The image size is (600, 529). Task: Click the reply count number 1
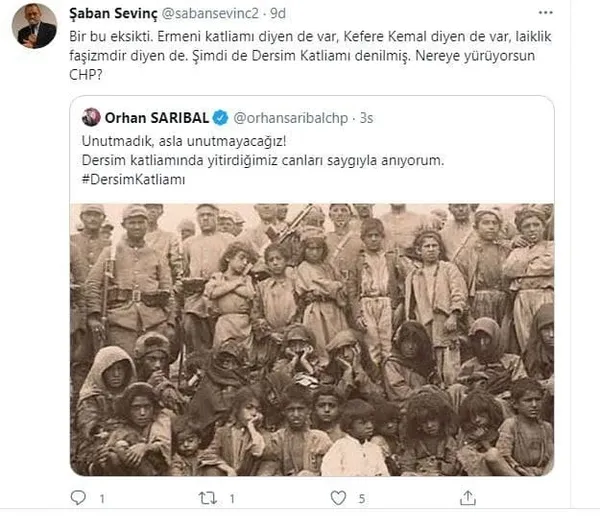[x=102, y=499]
